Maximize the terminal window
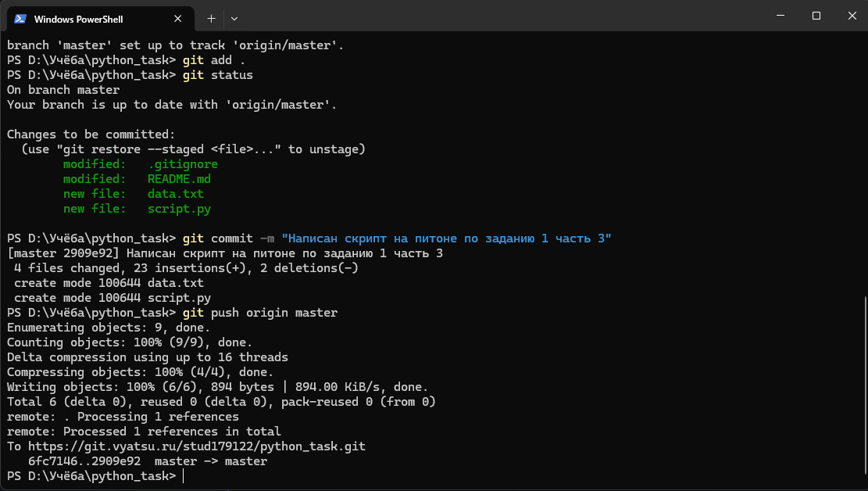 pyautogui.click(x=816, y=16)
